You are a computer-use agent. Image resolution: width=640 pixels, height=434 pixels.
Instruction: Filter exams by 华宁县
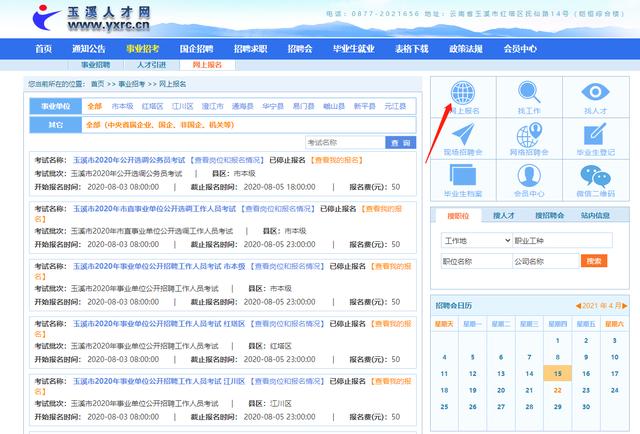click(x=273, y=106)
